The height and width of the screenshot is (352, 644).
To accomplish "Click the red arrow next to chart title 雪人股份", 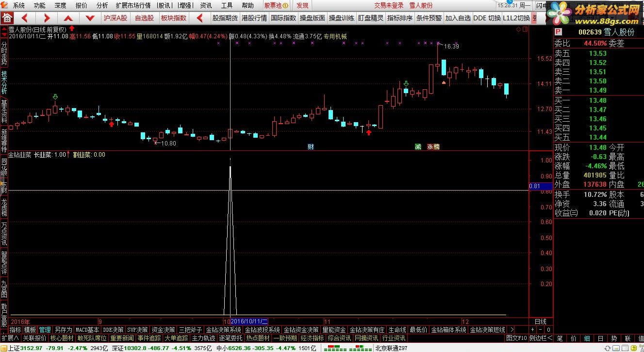I will (72, 29).
